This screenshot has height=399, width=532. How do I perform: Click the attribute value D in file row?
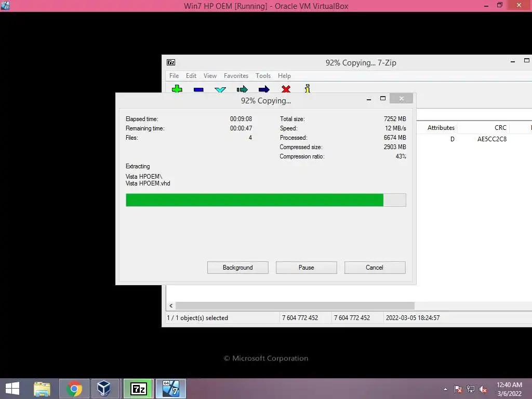tap(453, 139)
